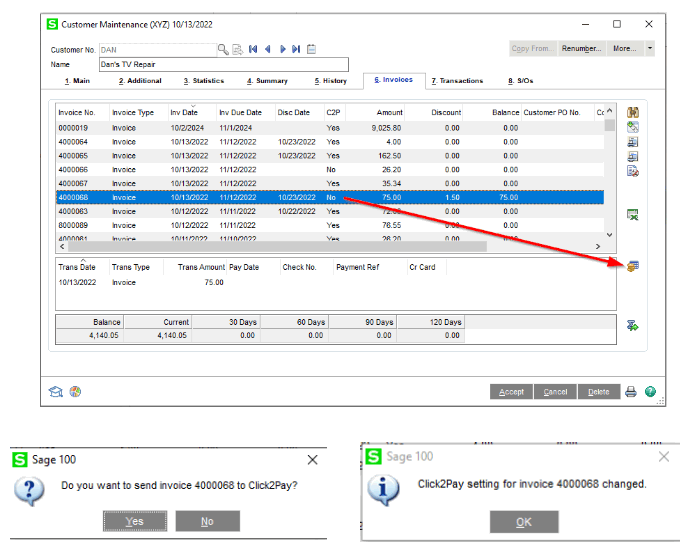Close the Click2Pay setting changed dialog

click(664, 457)
